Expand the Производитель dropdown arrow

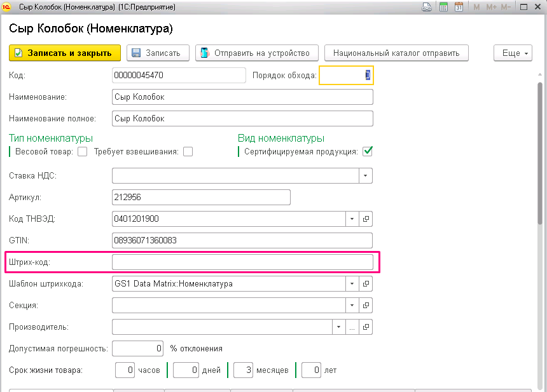[338, 327]
